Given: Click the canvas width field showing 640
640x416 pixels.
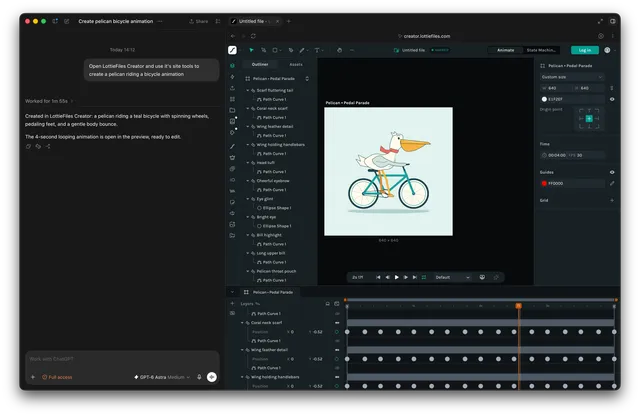Looking at the screenshot, I should click(x=555, y=88).
